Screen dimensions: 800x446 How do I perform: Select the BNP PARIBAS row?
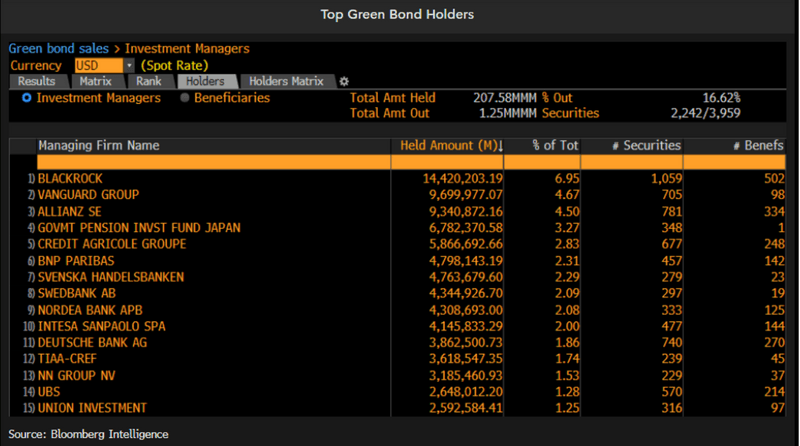[397, 261]
